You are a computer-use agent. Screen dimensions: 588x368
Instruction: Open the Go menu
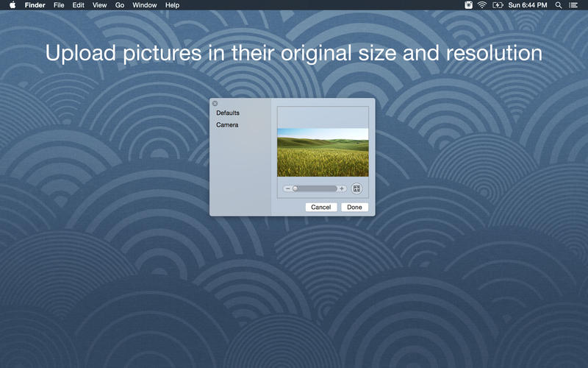pos(120,5)
